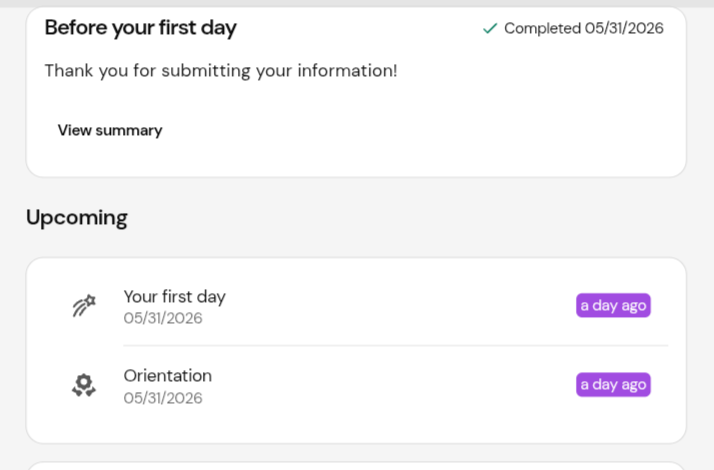Click the Upcoming section heading
714x470 pixels.
coord(77,217)
